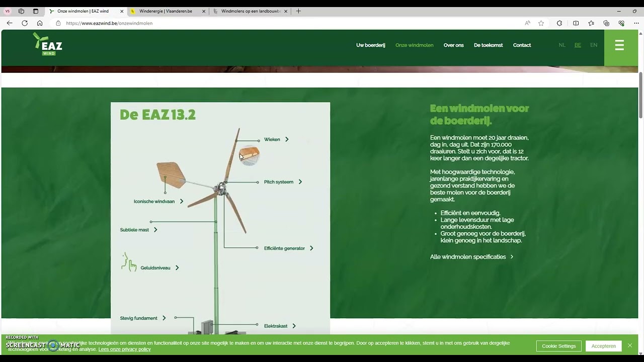Toggle the Split screen icon
The image size is (644, 362).
576,23
